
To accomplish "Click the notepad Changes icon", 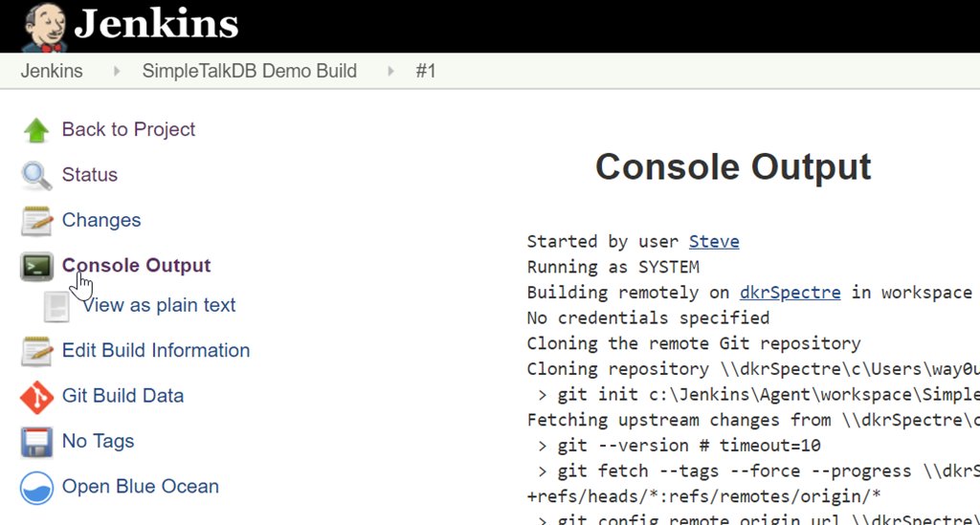I will click(x=36, y=221).
